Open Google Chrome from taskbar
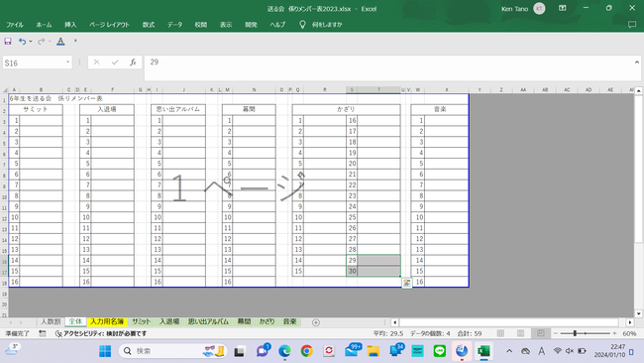 point(306,351)
